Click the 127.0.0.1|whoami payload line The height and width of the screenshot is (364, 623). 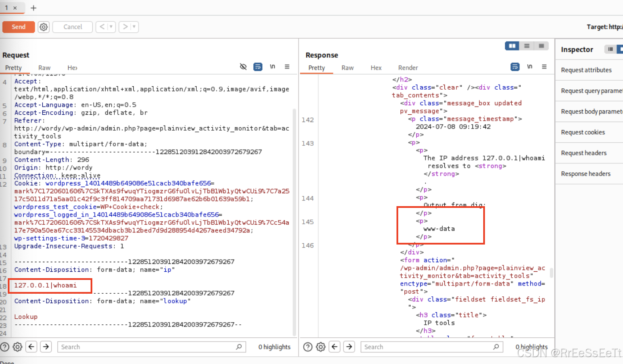pos(45,285)
